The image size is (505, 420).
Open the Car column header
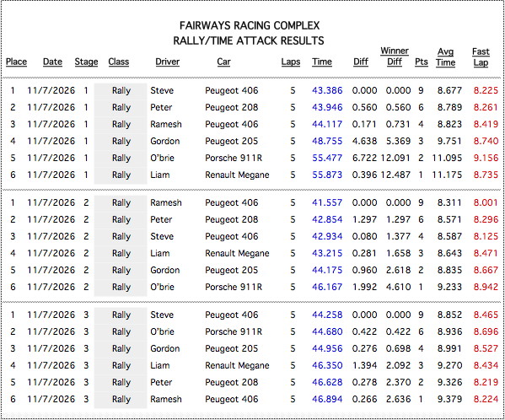(x=224, y=62)
